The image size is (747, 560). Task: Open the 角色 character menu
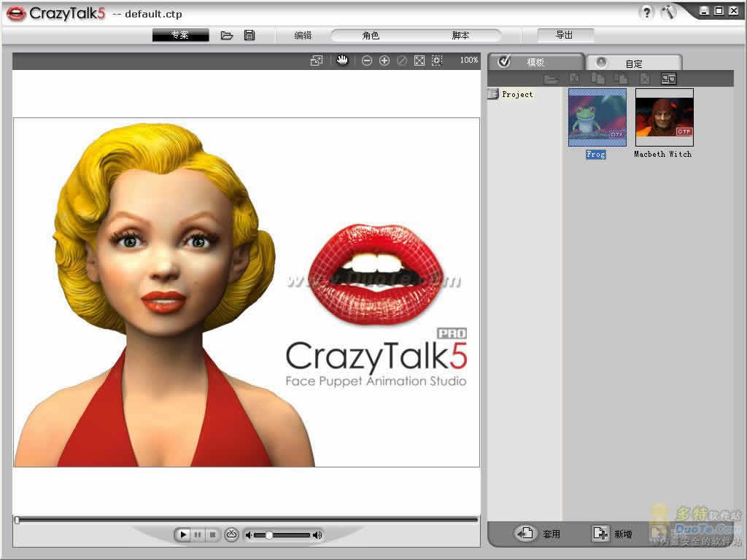pyautogui.click(x=371, y=35)
